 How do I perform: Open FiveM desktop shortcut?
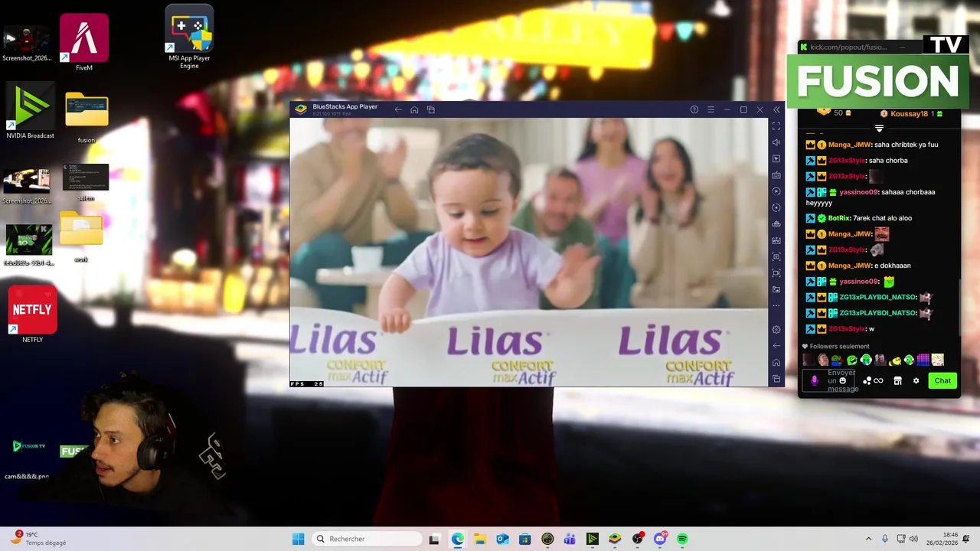84,43
